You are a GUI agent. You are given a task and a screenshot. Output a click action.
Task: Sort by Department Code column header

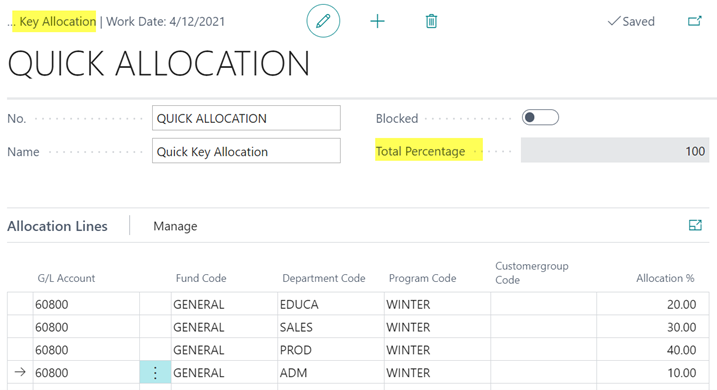click(x=323, y=278)
